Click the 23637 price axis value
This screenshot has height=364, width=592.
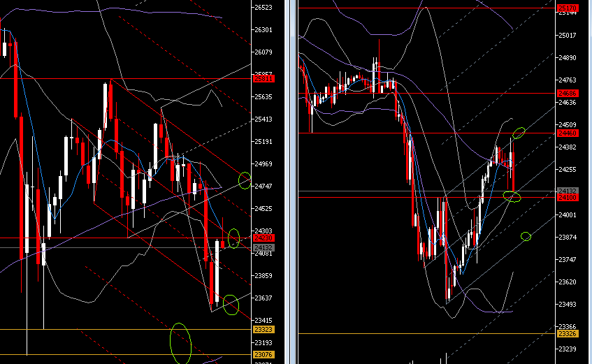pos(263,298)
